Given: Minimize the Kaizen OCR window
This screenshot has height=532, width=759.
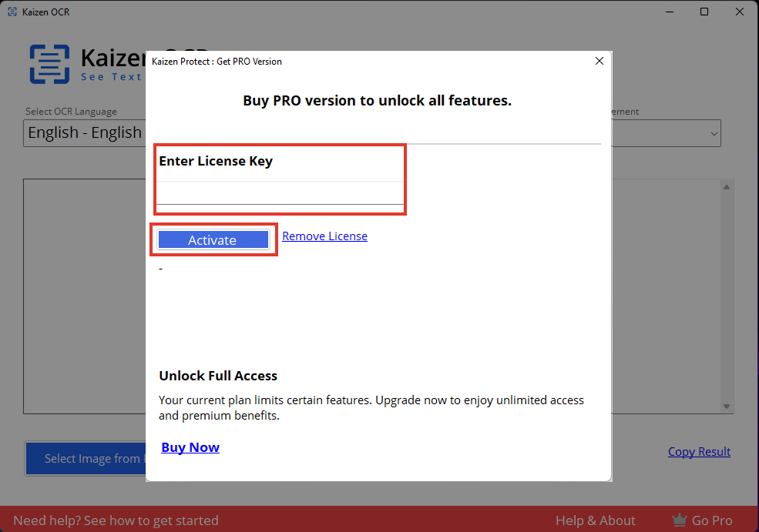Looking at the screenshot, I should (667, 12).
